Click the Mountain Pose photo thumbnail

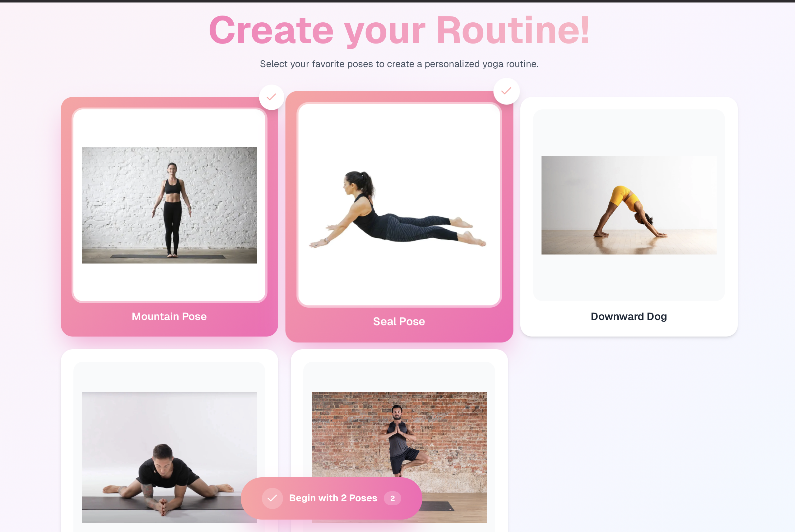pyautogui.click(x=169, y=205)
